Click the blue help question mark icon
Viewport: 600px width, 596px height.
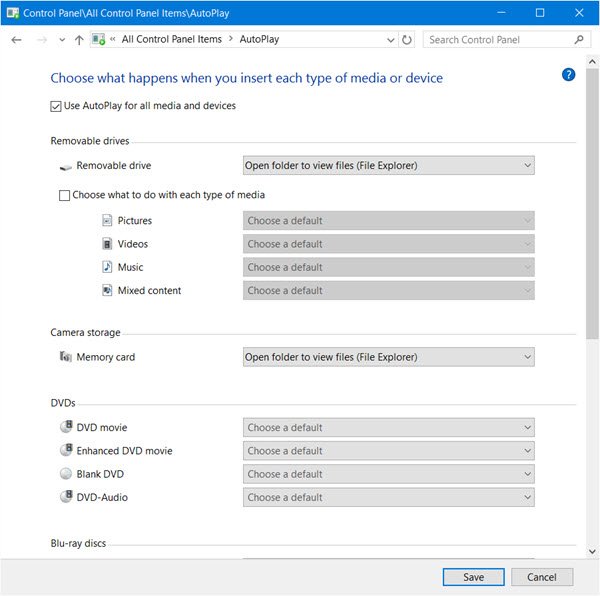tap(569, 74)
